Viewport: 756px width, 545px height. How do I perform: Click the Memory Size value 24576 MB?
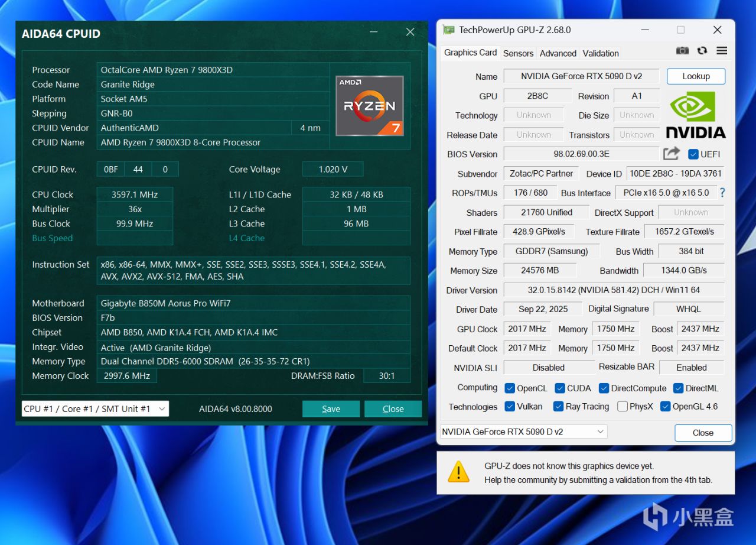540,271
